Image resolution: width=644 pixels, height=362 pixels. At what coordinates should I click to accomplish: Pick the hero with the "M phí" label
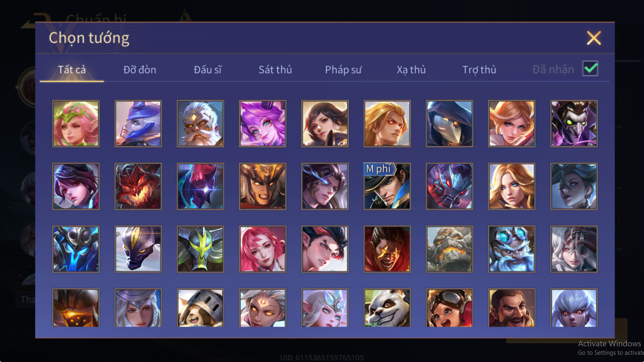coord(387,186)
